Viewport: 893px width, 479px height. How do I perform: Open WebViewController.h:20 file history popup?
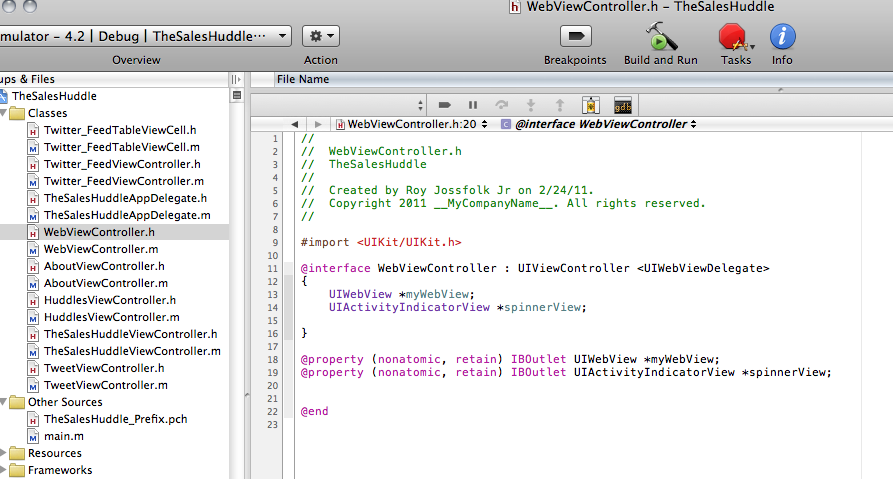pyautogui.click(x=412, y=124)
